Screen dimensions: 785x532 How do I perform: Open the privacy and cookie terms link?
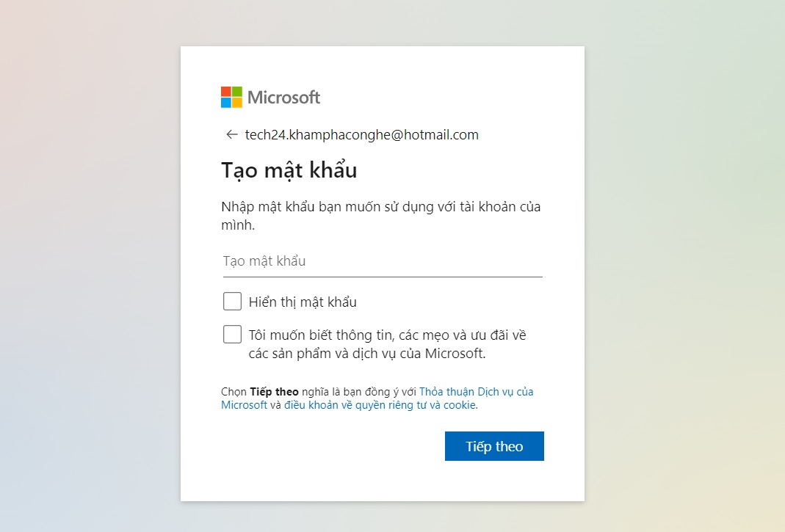tap(380, 405)
